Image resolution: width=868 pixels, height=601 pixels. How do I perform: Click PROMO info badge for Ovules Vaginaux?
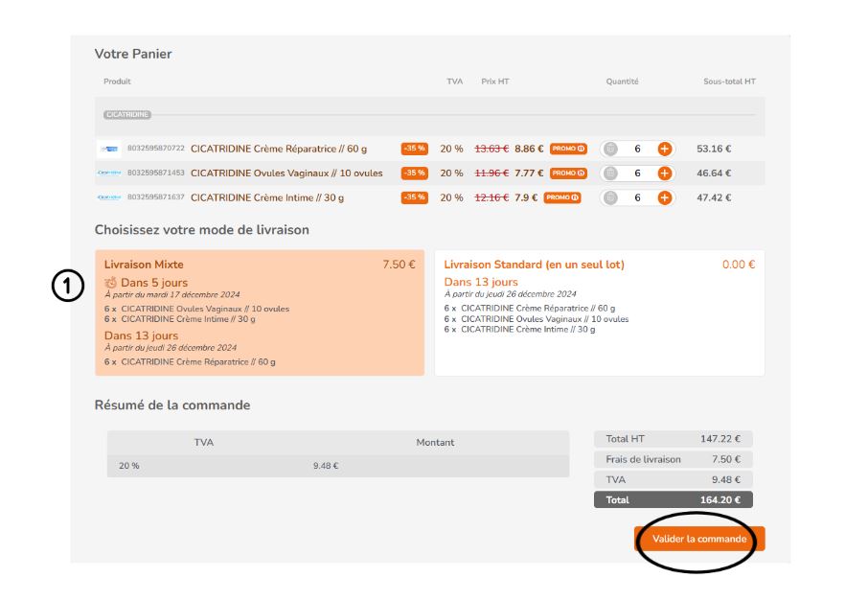pos(568,173)
